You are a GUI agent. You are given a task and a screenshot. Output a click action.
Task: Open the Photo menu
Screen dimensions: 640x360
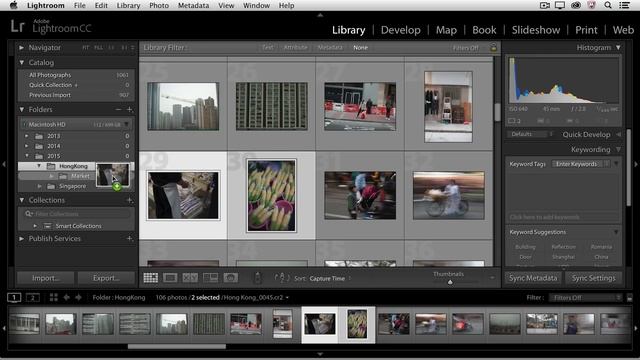[159, 5]
